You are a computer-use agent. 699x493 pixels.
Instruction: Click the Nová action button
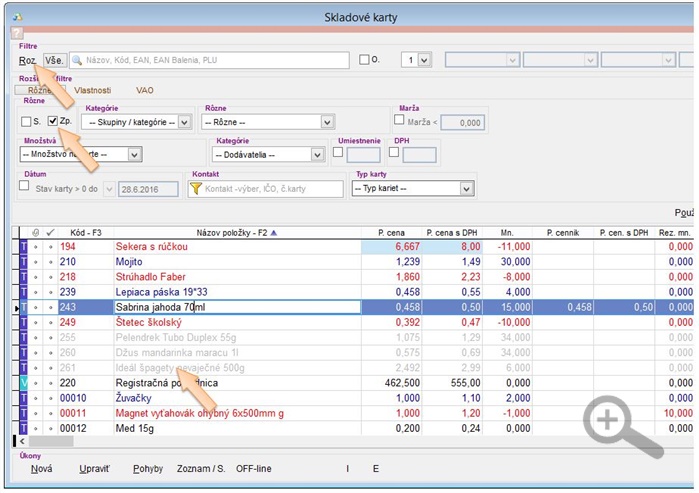[41, 468]
